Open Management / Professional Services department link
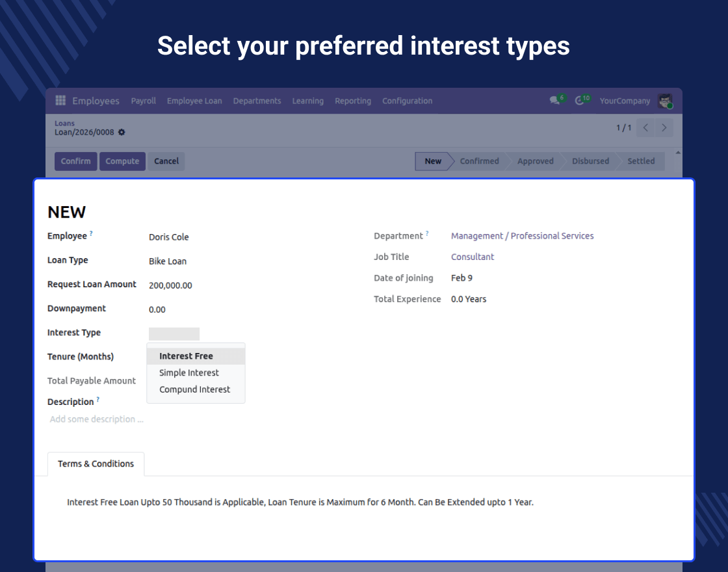 point(523,236)
